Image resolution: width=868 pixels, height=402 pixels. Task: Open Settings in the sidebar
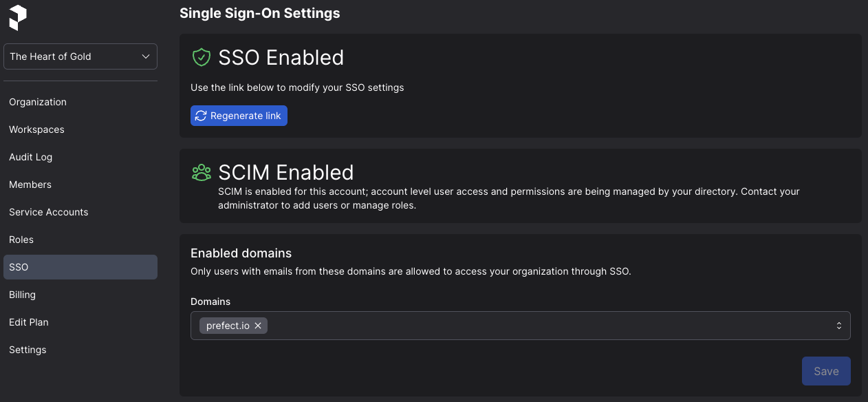80,350
